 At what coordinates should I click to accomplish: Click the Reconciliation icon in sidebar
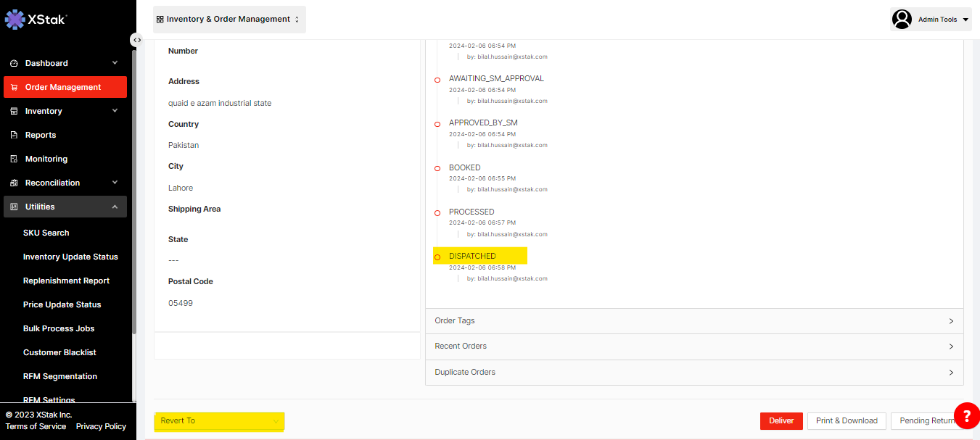pos(14,183)
